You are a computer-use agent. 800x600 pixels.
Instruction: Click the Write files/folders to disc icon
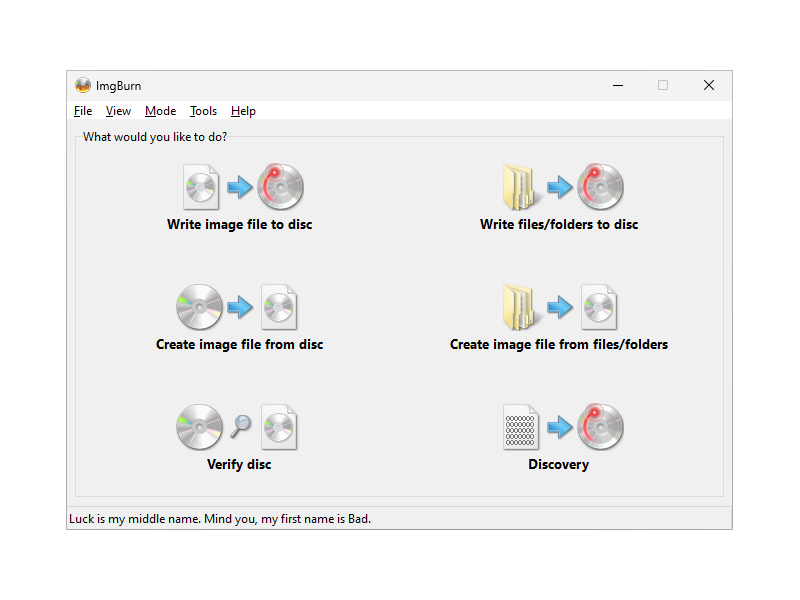click(x=559, y=187)
